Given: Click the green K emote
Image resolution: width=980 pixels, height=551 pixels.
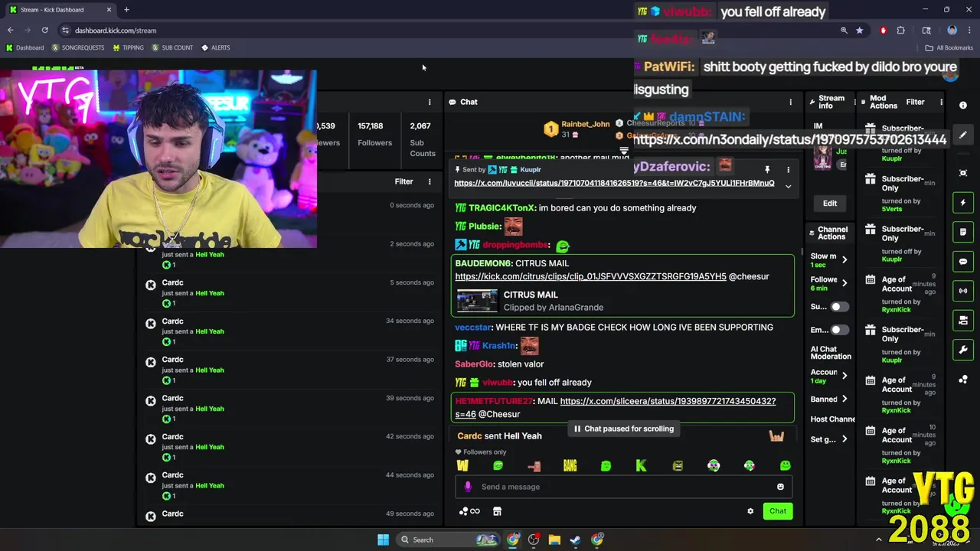Looking at the screenshot, I should click(642, 465).
